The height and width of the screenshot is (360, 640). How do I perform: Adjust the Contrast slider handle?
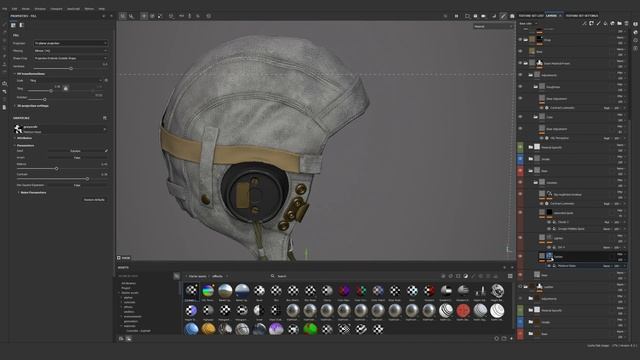(x=87, y=179)
